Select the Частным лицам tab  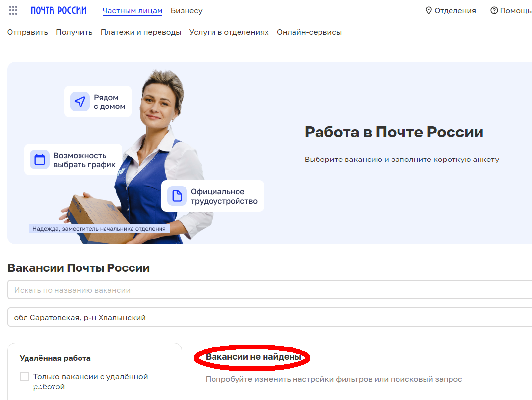(133, 11)
